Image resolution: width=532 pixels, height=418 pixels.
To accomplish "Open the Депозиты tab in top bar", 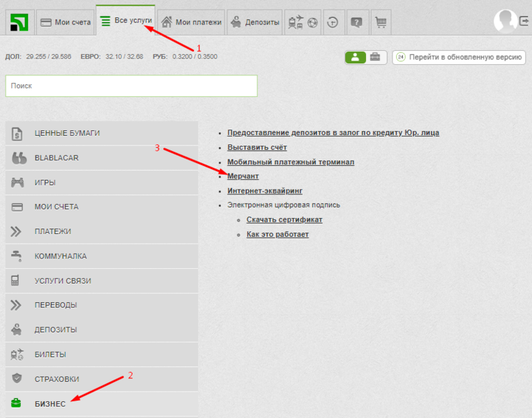I will pyautogui.click(x=254, y=22).
